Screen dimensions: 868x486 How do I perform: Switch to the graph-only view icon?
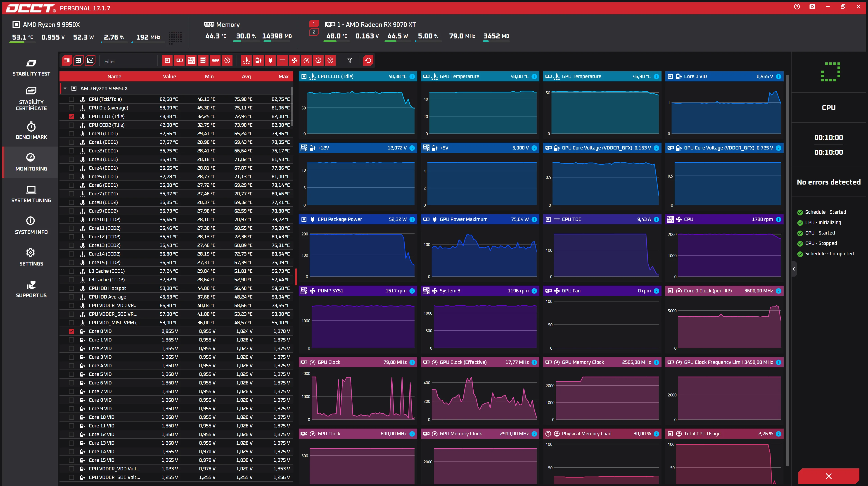point(90,61)
